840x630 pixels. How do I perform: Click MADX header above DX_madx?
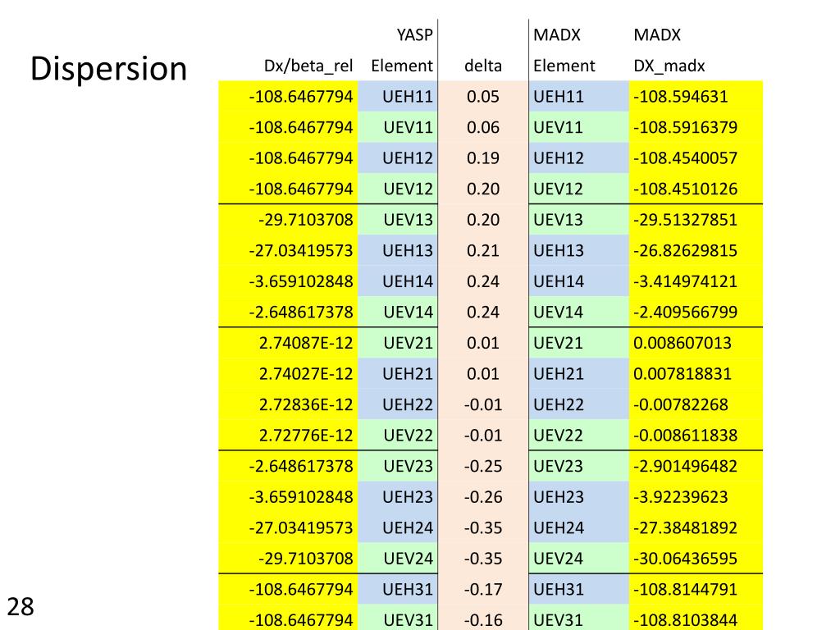pyautogui.click(x=657, y=35)
